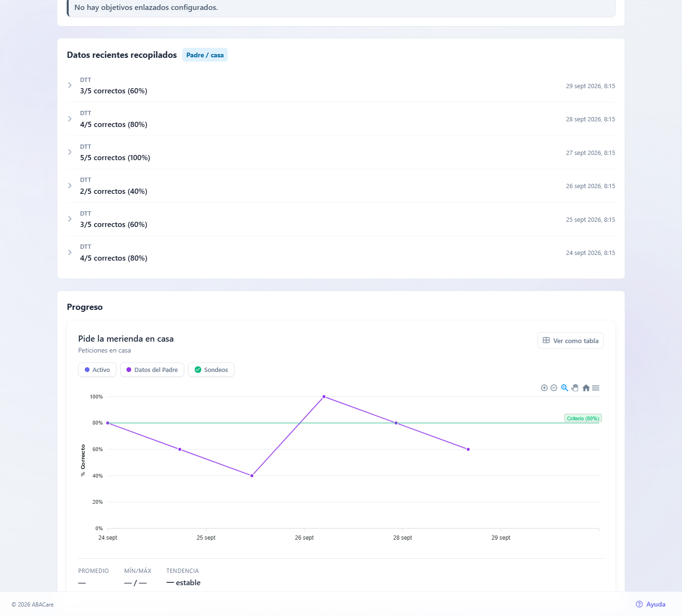Toggle the Activo series legend
The height and width of the screenshot is (616, 682).
pyautogui.click(x=97, y=370)
